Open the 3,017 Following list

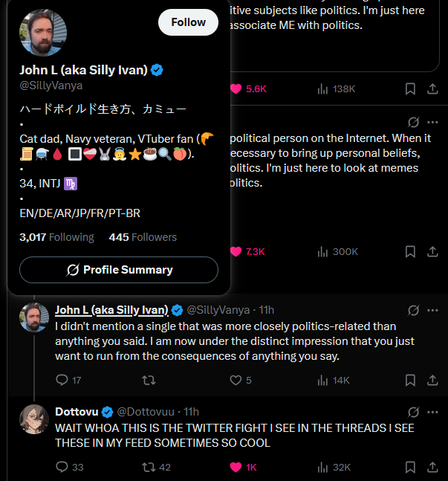click(x=56, y=237)
